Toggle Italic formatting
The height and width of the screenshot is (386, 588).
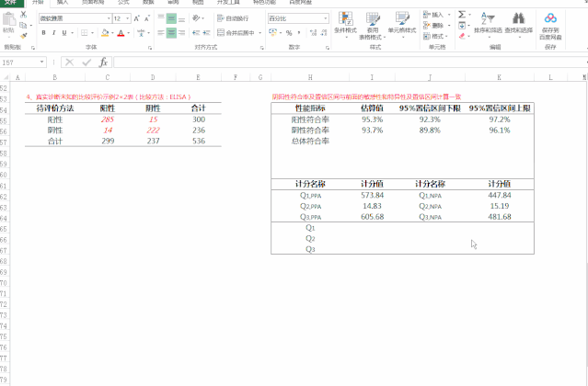pyautogui.click(x=54, y=32)
